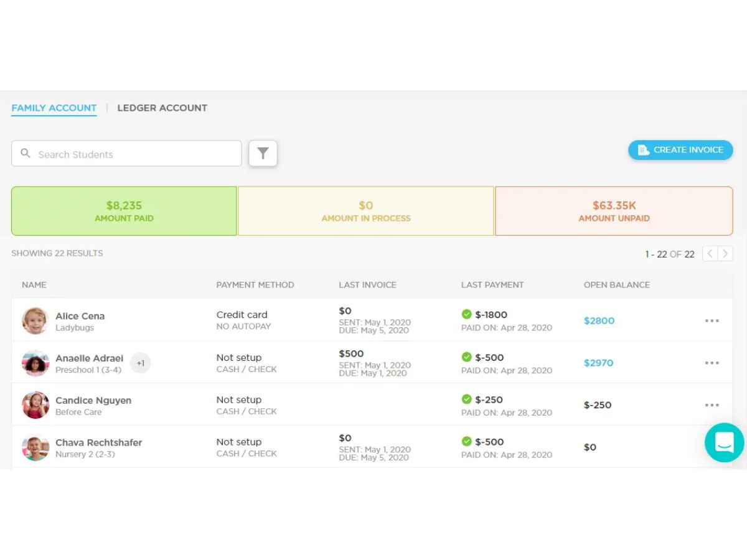Click the Nursery 2 (2-3) classroom label

pyautogui.click(x=85, y=454)
